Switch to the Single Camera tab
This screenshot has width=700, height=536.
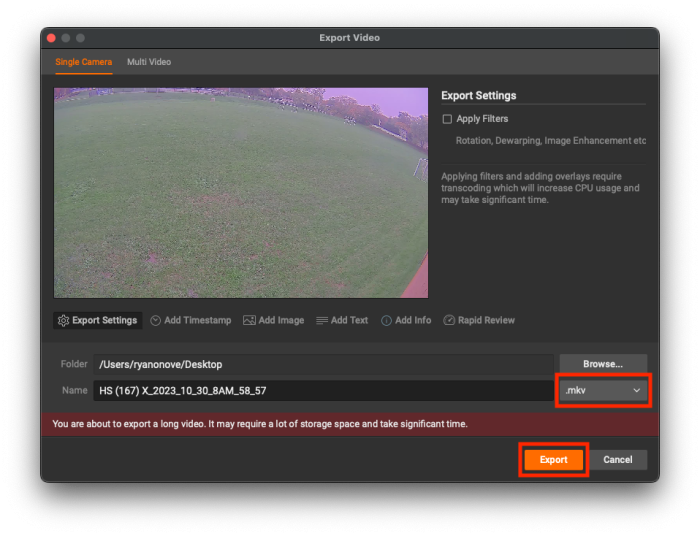pyautogui.click(x=84, y=62)
